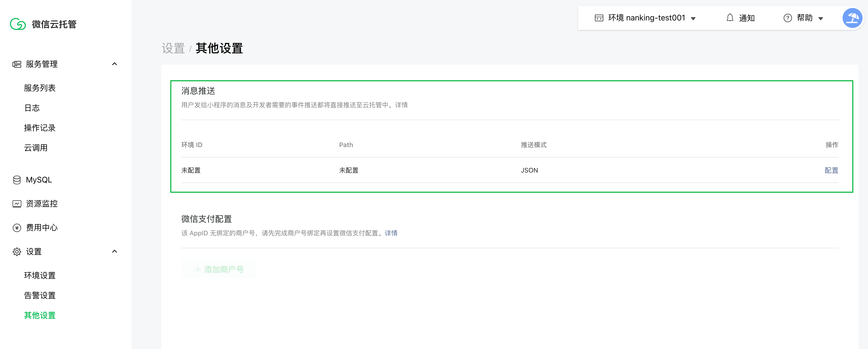Image resolution: width=868 pixels, height=349 pixels.
Task: Click the 费用中心 yen coin icon
Action: pyautogui.click(x=17, y=228)
